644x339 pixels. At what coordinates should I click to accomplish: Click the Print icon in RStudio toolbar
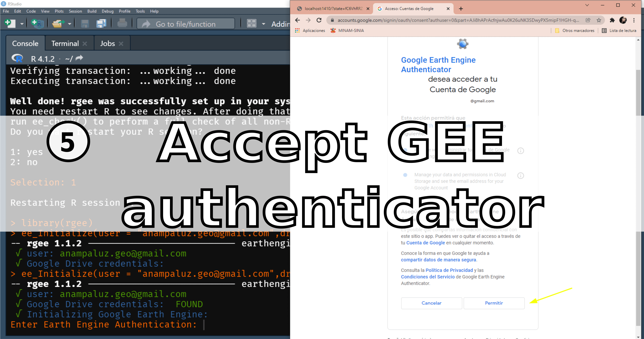click(122, 24)
